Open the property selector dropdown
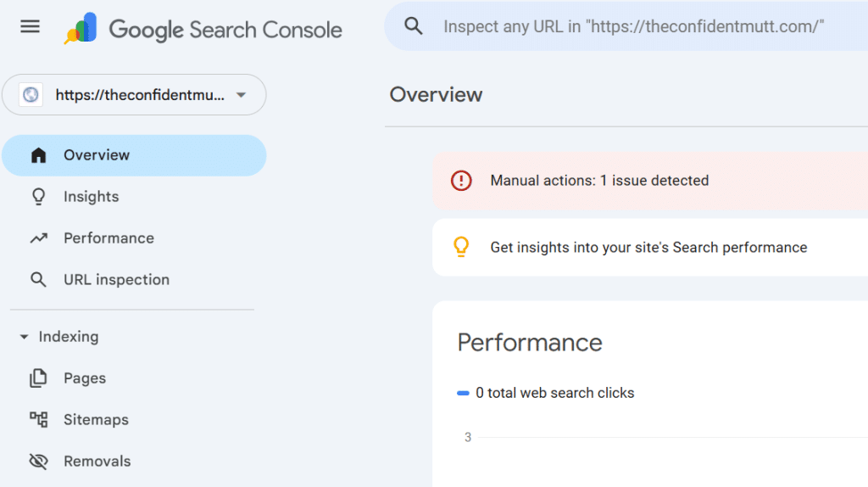 [134, 95]
